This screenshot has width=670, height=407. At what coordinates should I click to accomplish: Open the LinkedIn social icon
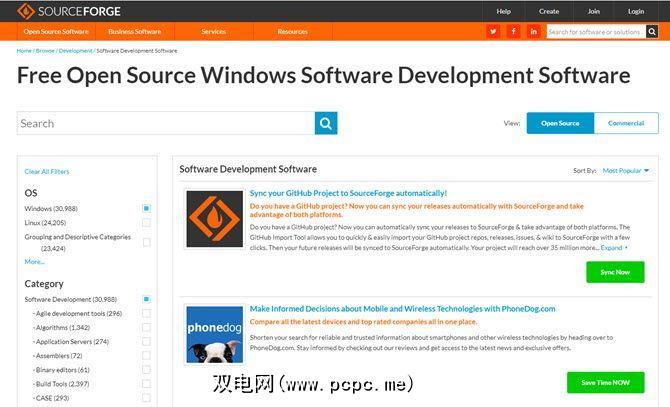534,31
